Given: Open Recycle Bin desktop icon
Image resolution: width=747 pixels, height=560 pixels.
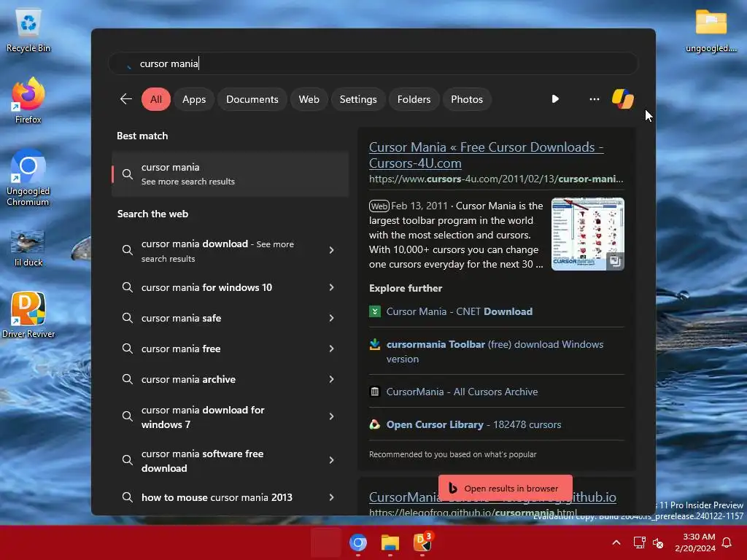Looking at the screenshot, I should coord(28,29).
